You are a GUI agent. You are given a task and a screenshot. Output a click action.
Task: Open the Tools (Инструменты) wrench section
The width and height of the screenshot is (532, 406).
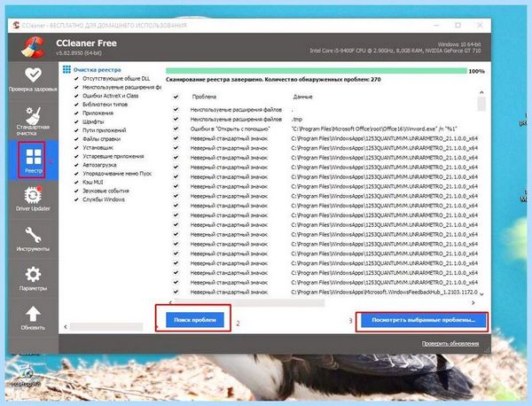pyautogui.click(x=33, y=238)
